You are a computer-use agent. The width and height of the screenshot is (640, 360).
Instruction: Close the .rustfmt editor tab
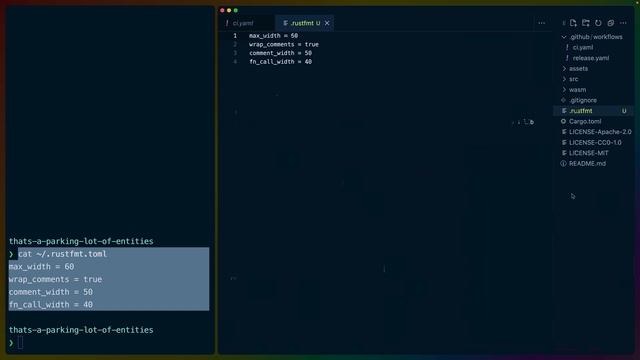pyautogui.click(x=327, y=23)
